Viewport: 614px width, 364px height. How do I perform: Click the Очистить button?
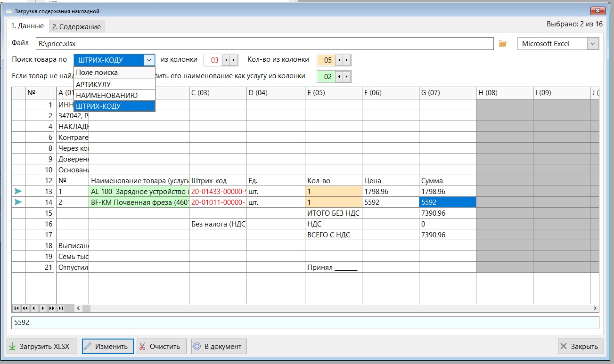point(161,347)
